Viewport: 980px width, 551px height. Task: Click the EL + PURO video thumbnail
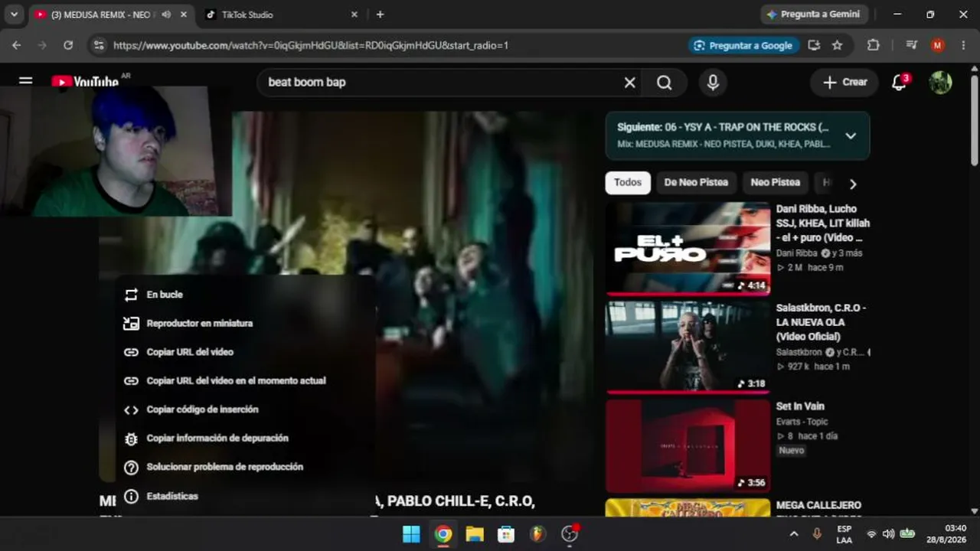(688, 249)
